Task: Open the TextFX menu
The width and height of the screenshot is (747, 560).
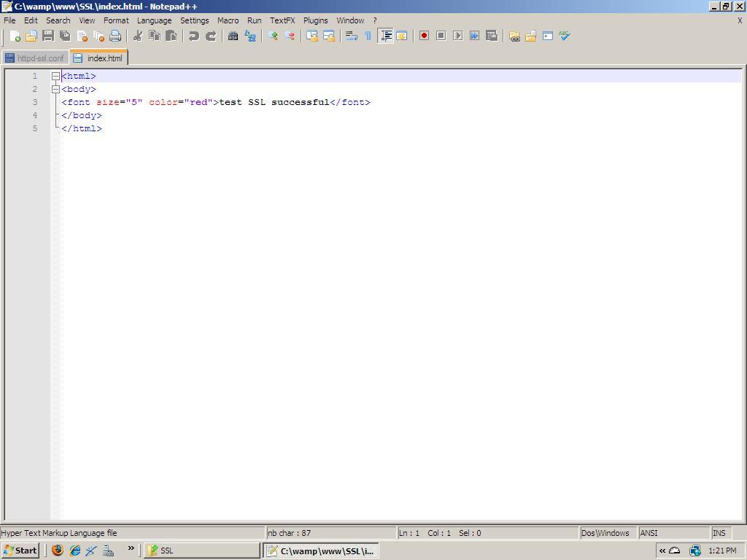Action: point(282,20)
